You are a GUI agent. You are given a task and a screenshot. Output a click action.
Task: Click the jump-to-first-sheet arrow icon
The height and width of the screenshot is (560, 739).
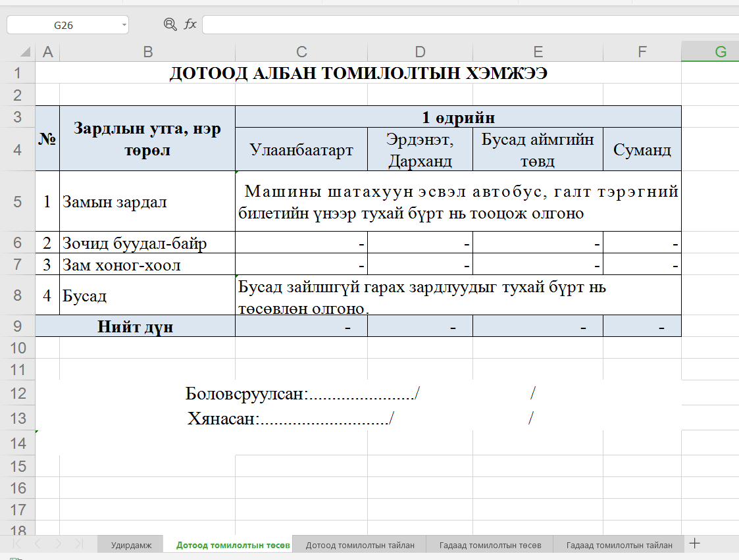14,544
